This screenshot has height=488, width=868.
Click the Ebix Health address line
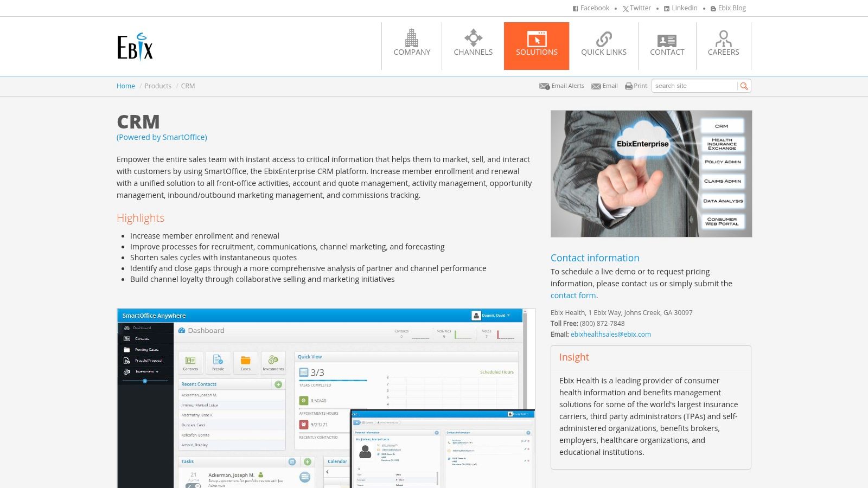tap(622, 313)
